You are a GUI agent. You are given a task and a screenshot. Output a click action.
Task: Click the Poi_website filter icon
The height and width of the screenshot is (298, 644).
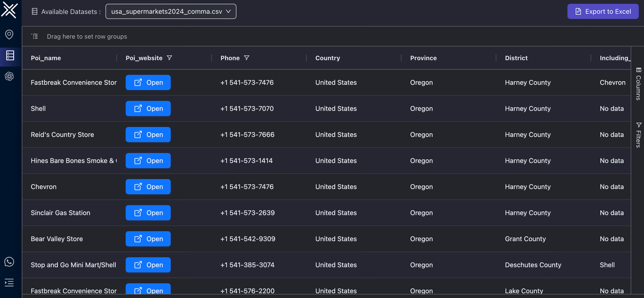coord(170,58)
